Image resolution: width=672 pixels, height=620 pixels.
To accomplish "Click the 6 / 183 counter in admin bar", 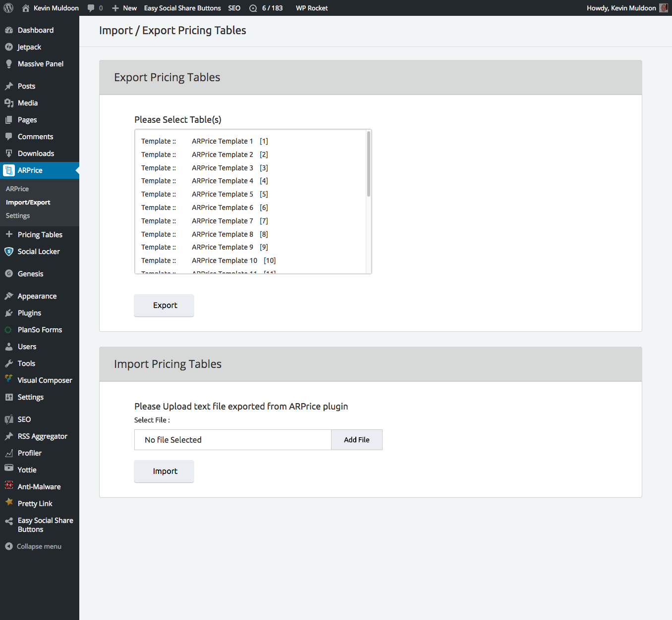I will click(x=273, y=8).
